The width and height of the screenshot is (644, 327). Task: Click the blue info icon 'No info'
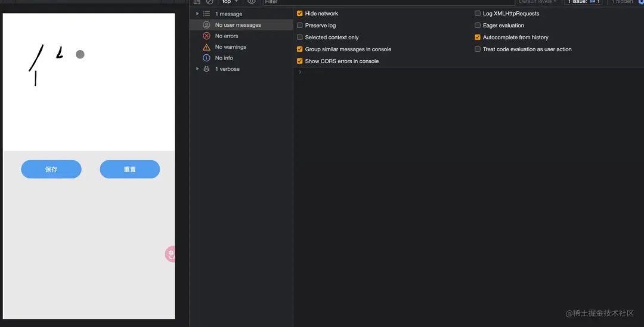[x=206, y=58]
